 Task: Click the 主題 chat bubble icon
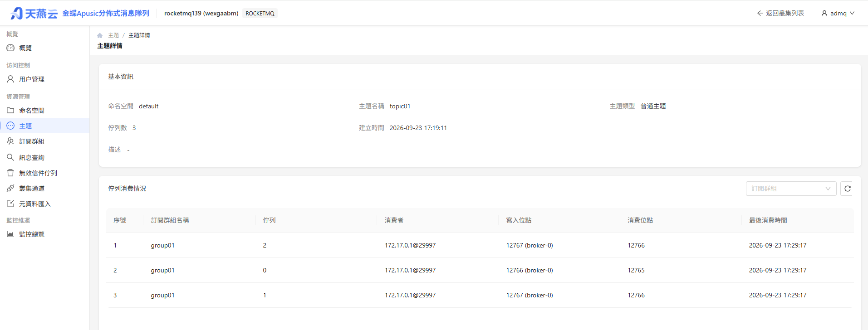coord(10,126)
